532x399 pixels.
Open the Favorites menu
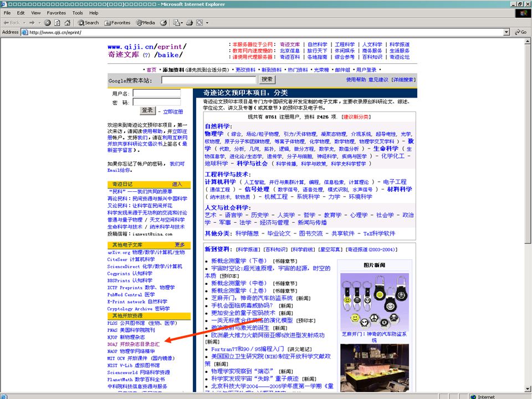coord(57,13)
